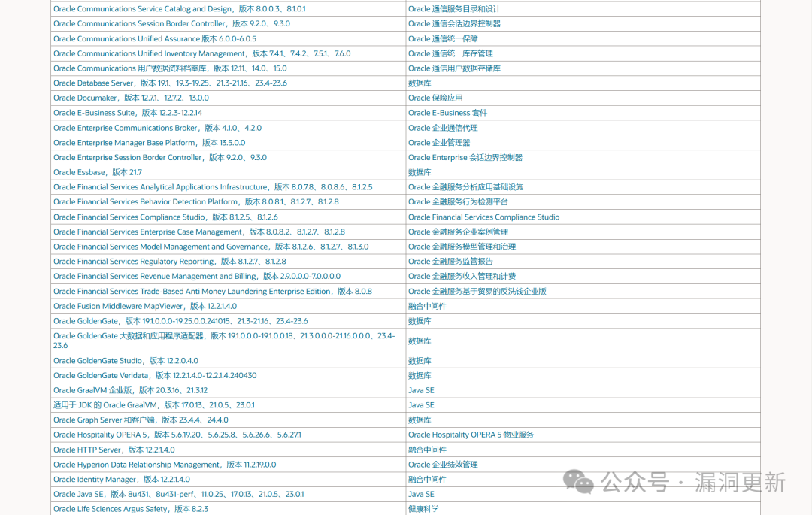This screenshot has height=515, width=812.
Task: Click Java SE in GraalVM 企业版 row
Action: 421,391
